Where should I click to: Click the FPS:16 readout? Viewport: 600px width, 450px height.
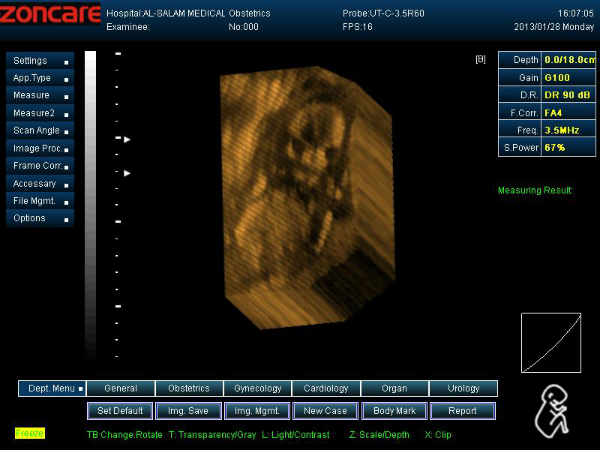pos(357,27)
